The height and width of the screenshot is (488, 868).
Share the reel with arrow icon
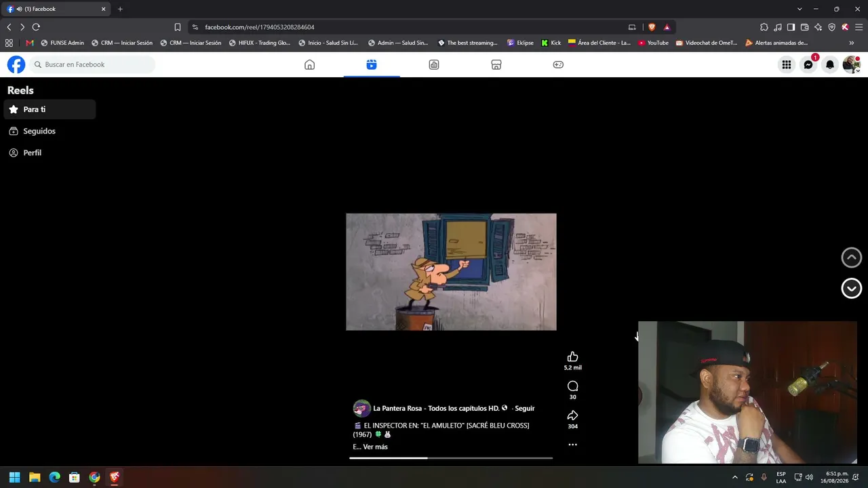click(572, 415)
